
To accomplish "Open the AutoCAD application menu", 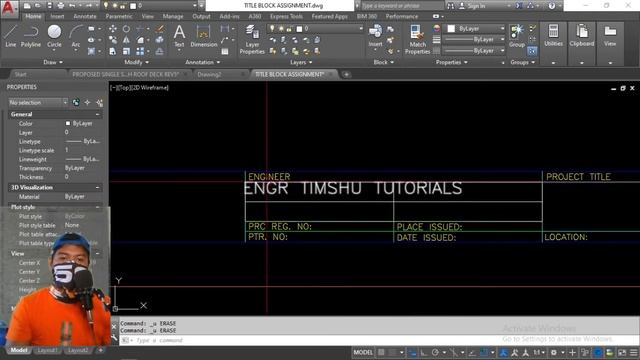I will pyautogui.click(x=9, y=8).
